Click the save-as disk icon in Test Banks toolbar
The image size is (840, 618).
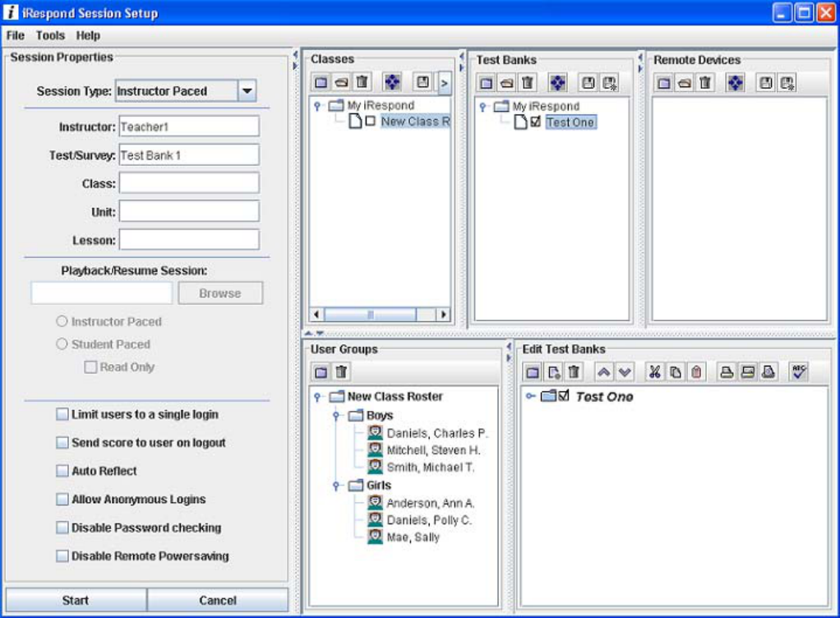click(x=609, y=83)
